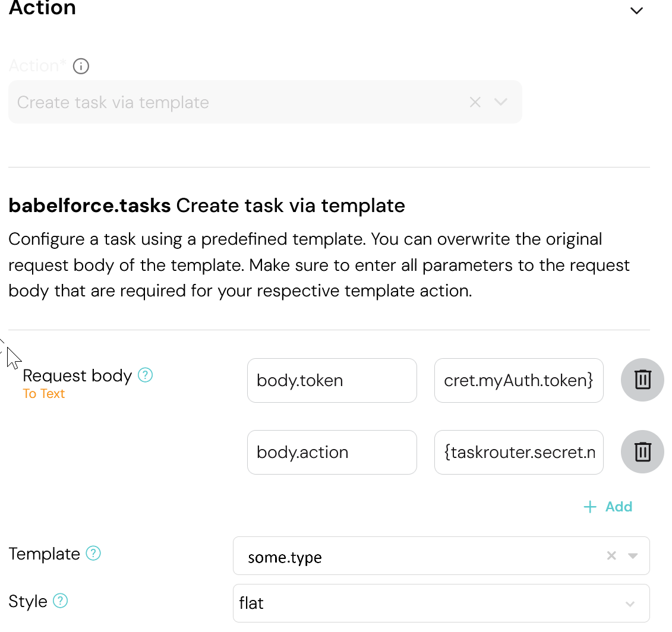
Task: Click the Style help icon
Action: (60, 601)
